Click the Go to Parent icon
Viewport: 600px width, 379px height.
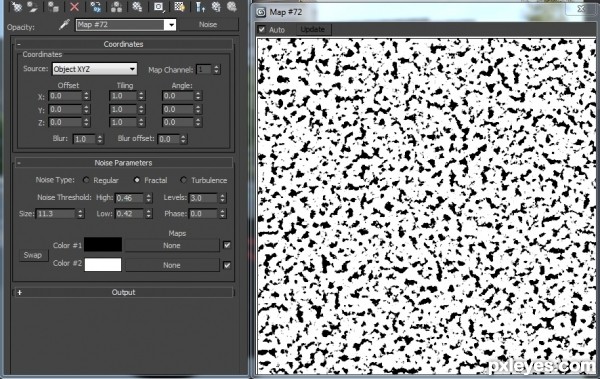click(x=216, y=7)
